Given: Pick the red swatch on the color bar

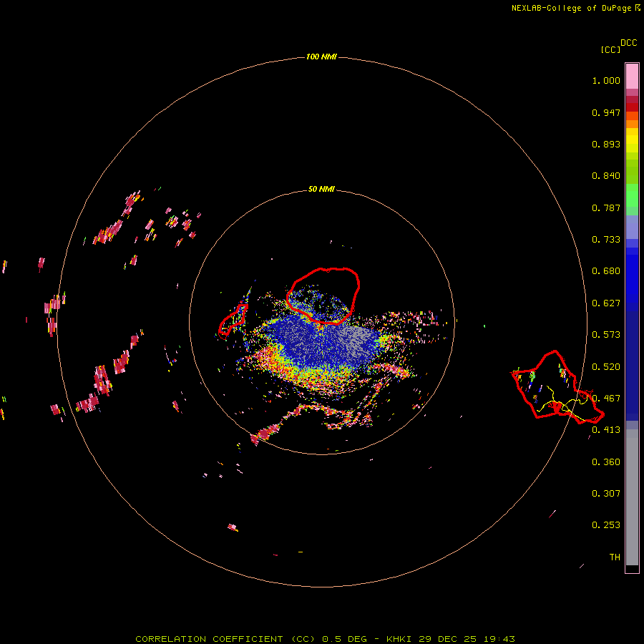Looking at the screenshot, I should pos(632,107).
